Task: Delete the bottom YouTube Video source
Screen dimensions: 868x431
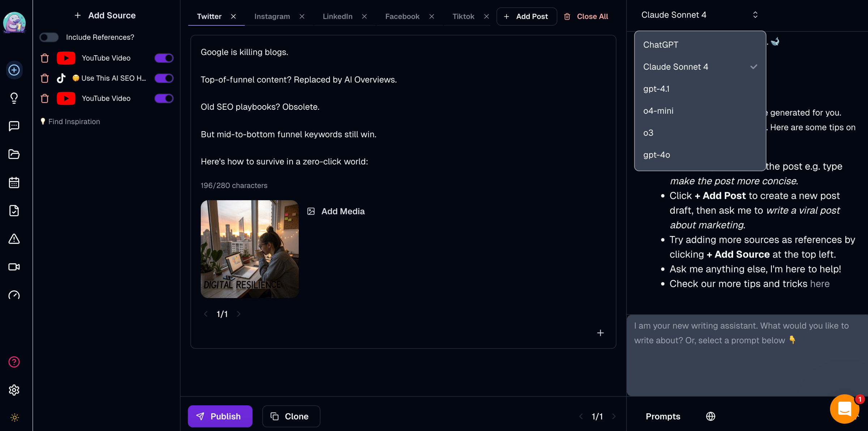Action: click(44, 98)
